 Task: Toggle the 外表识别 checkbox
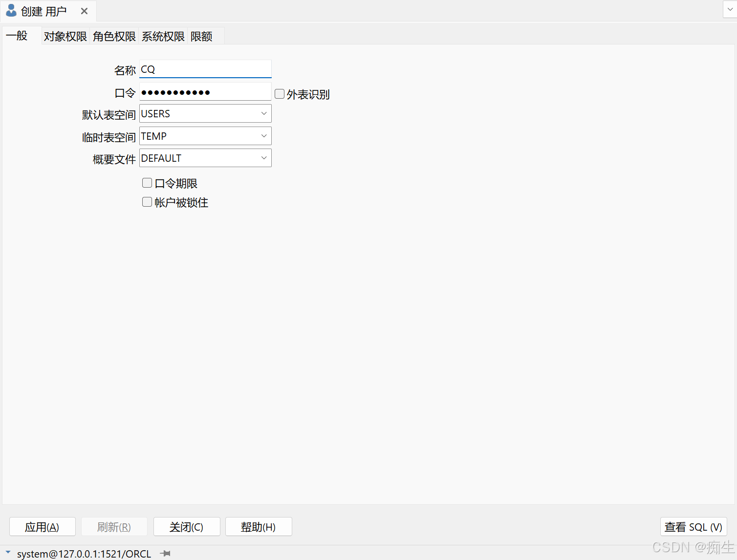point(280,94)
